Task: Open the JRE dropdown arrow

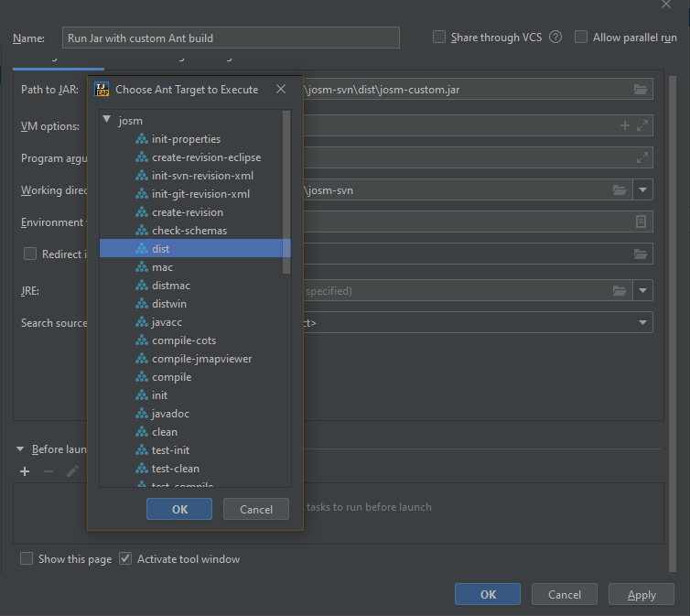Action: (643, 291)
